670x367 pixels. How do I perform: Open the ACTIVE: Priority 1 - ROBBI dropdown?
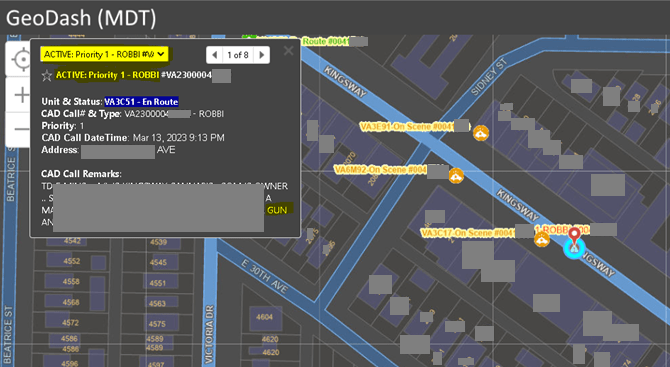tap(104, 54)
